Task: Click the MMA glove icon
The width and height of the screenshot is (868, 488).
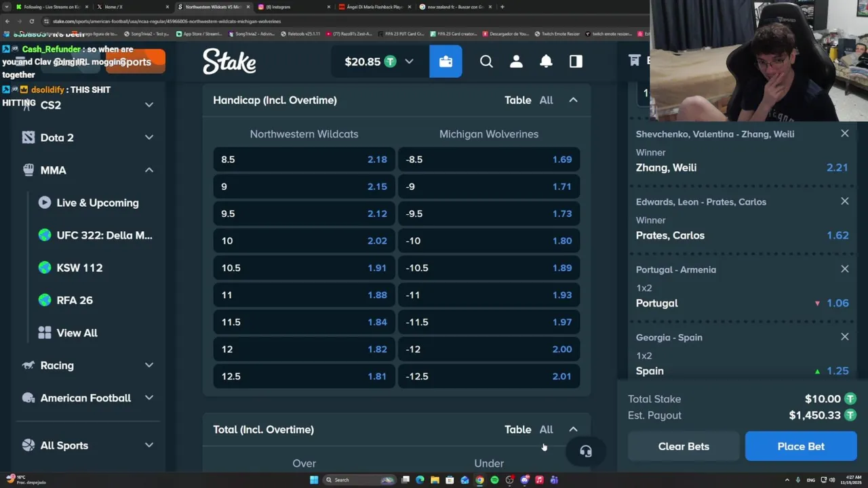Action: coord(28,170)
